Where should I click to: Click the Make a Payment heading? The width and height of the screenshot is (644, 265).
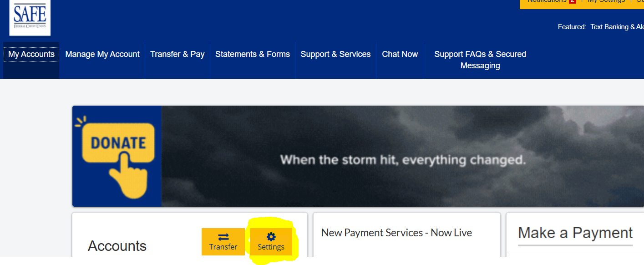pyautogui.click(x=575, y=233)
